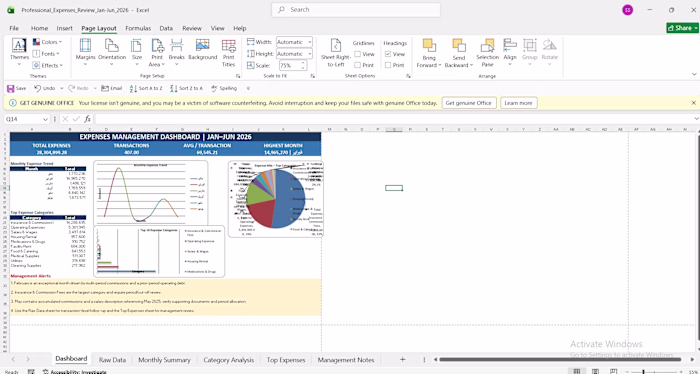
Task: Click the Insert Function fx icon
Action: 88,119
